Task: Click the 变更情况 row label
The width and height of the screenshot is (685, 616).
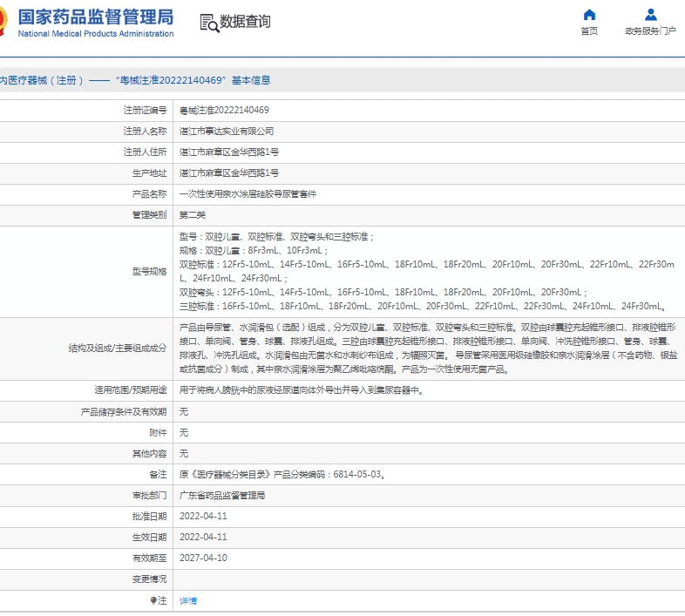Action: [149, 579]
